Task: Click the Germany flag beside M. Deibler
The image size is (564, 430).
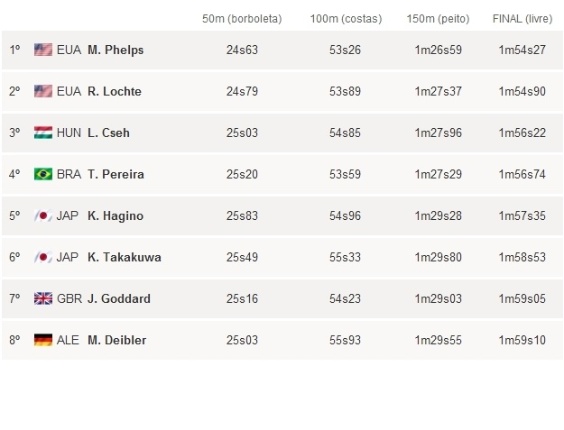Action: click(x=43, y=340)
